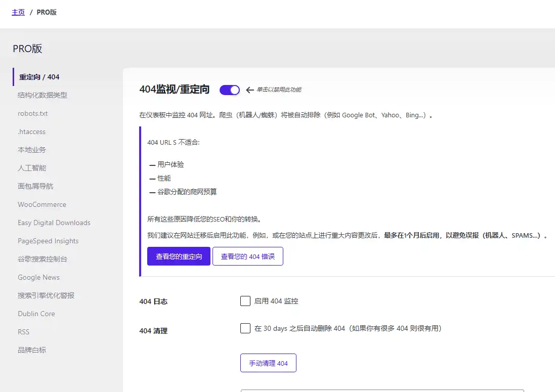This screenshot has width=555, height=392.
Task: Open the Dublin Core settings tab
Action: [36, 314]
